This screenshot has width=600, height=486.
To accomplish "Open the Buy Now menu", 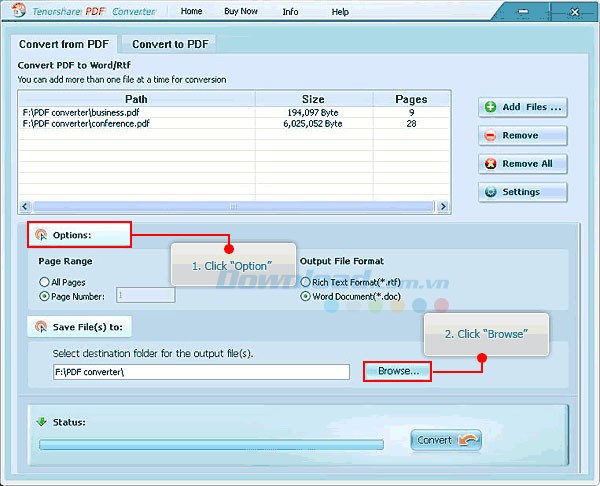I will click(241, 12).
